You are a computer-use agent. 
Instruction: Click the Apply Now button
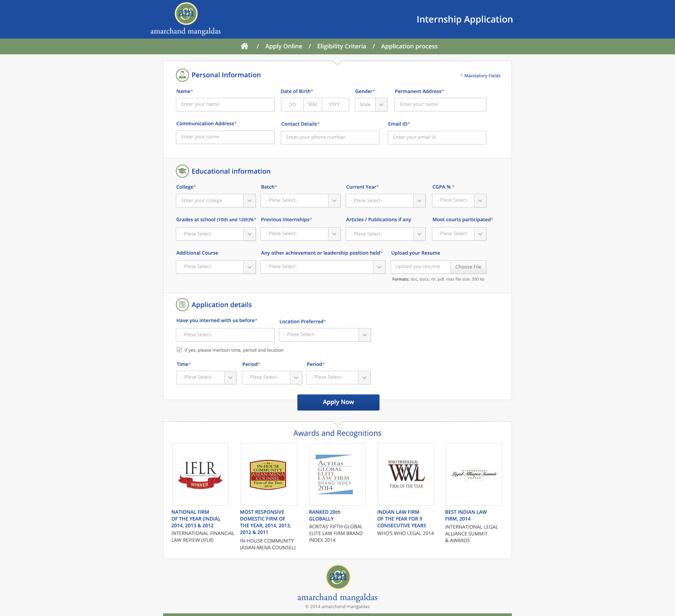pos(338,402)
